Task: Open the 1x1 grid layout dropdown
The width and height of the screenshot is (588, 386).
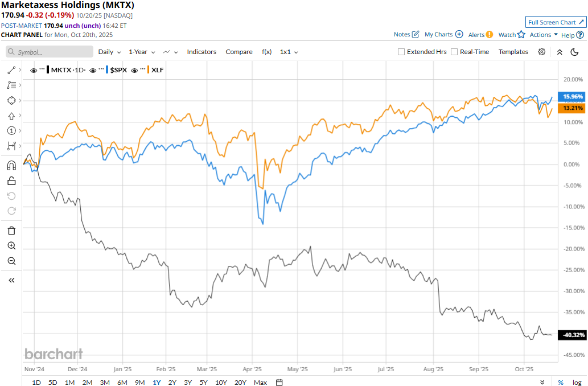Action: tap(289, 52)
